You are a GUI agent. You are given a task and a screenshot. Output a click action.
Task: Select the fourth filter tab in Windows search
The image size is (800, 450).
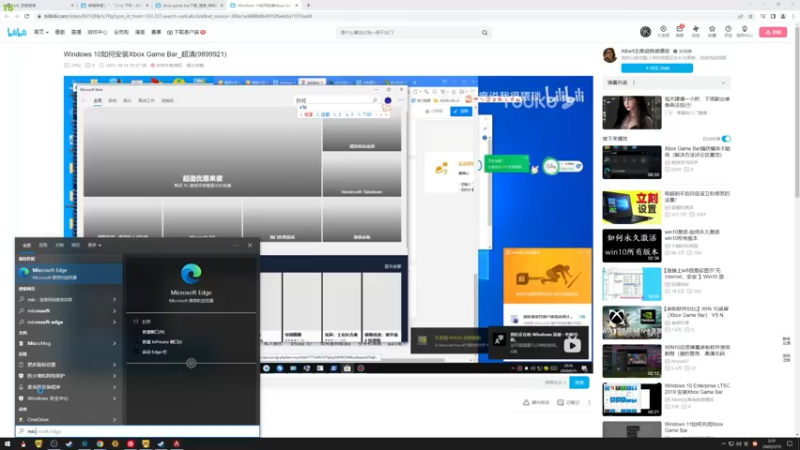point(76,245)
